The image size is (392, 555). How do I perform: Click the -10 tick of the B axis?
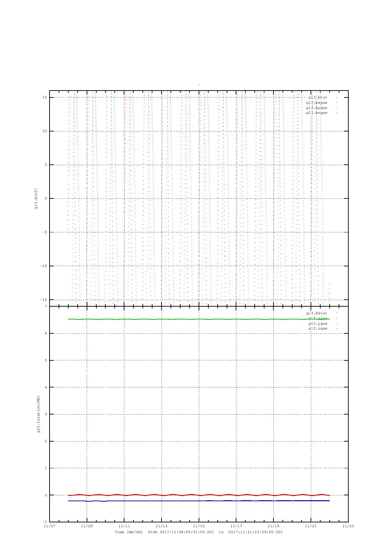point(44,266)
